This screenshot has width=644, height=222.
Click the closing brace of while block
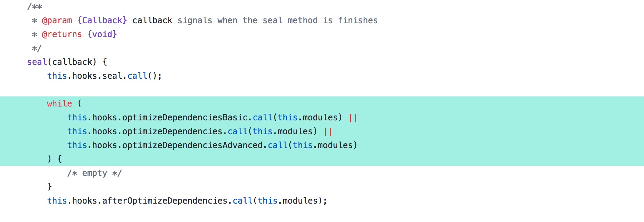point(49,187)
